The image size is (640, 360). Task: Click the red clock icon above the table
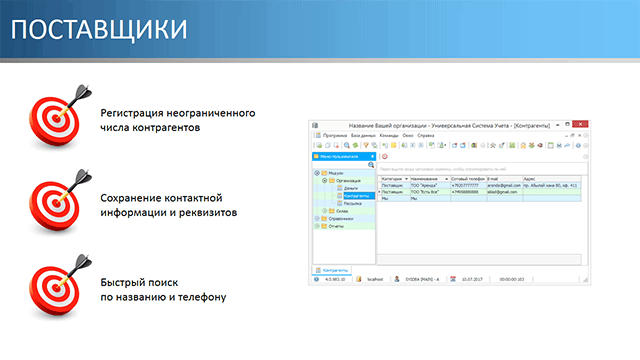(x=384, y=157)
